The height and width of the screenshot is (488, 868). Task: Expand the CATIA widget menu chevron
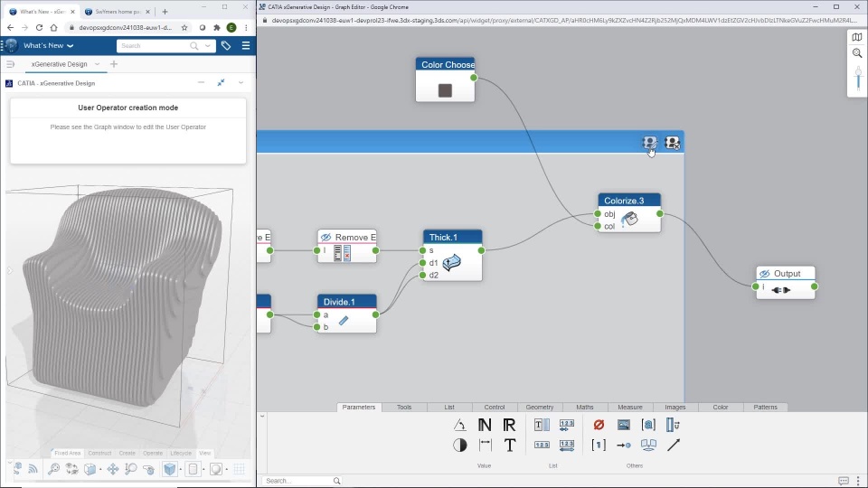point(241,83)
